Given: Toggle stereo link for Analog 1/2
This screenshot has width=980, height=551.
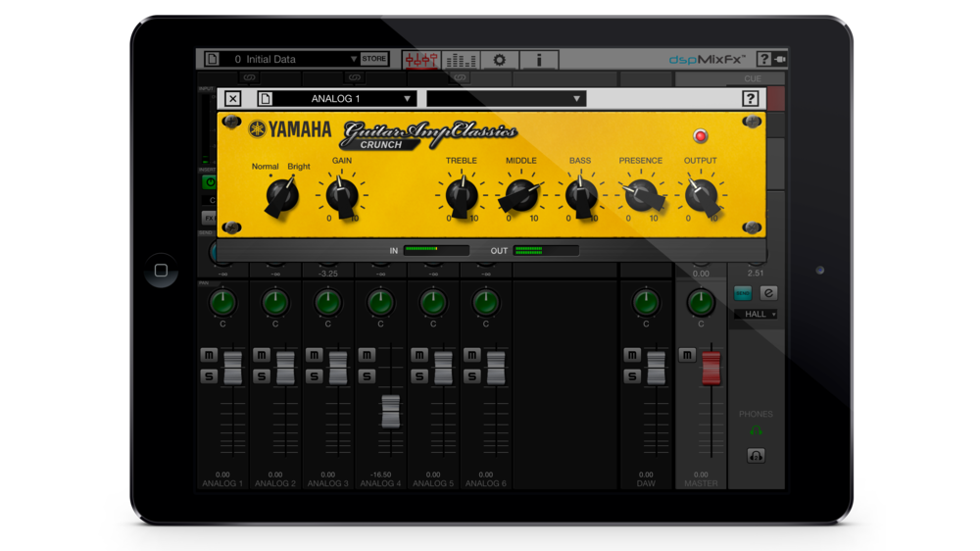Looking at the screenshot, I should click(249, 77).
